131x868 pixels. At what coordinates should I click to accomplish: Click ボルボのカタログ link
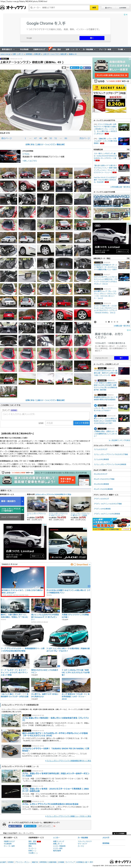(101, 474)
